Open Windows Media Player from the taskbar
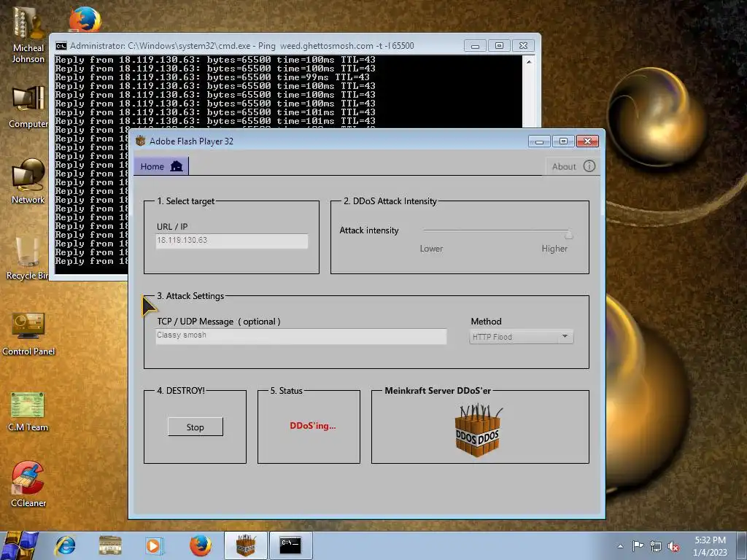 [x=154, y=545]
